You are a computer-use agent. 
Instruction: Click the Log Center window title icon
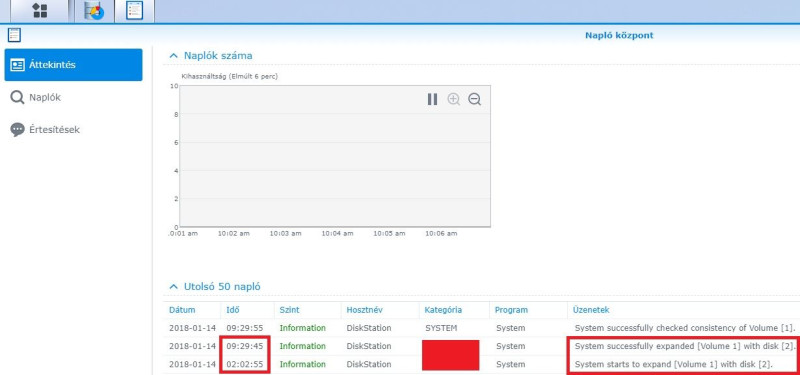[15, 35]
